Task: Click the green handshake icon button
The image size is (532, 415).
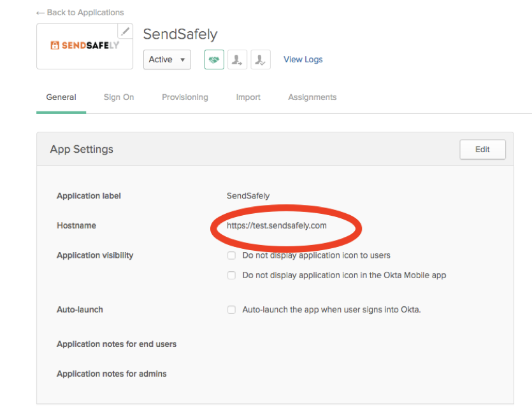Action: coord(214,60)
